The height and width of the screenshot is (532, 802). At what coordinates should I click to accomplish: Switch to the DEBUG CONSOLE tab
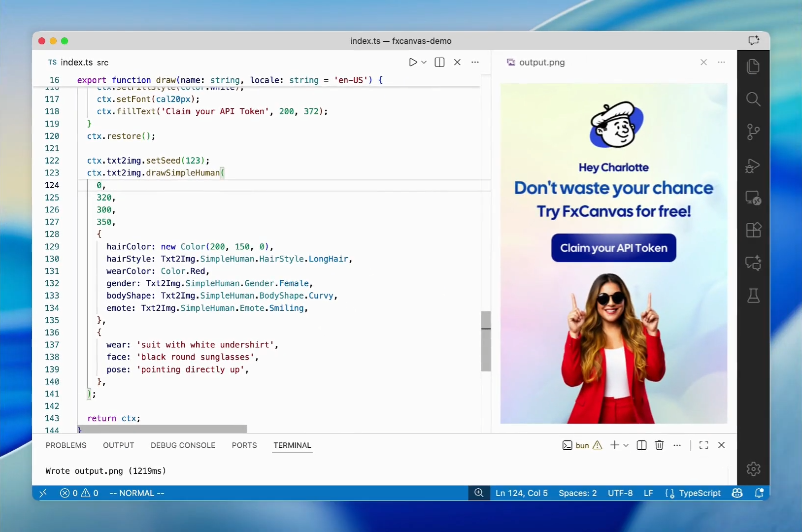(183, 445)
